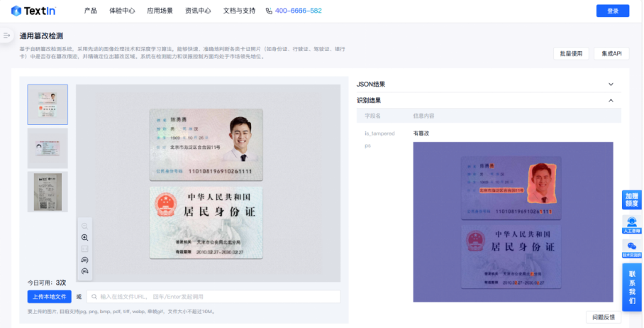Click the 联系我们 floating button
The height and width of the screenshot is (328, 644).
(632, 288)
